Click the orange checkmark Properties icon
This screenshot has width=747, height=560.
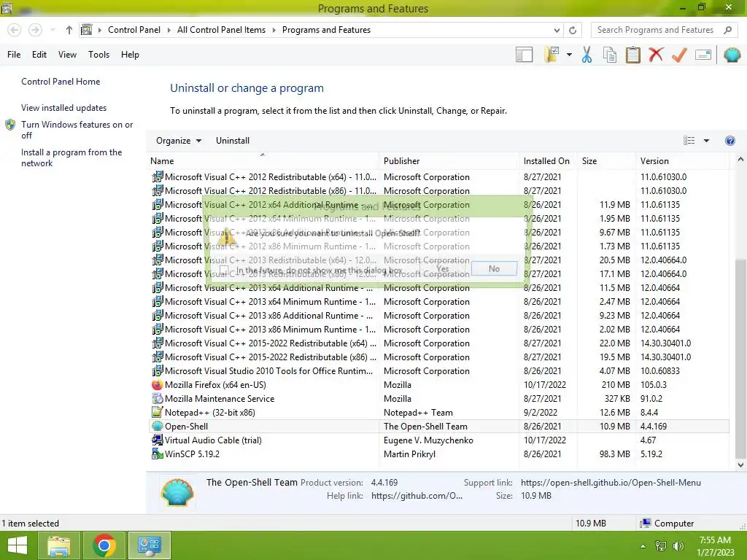(x=679, y=55)
